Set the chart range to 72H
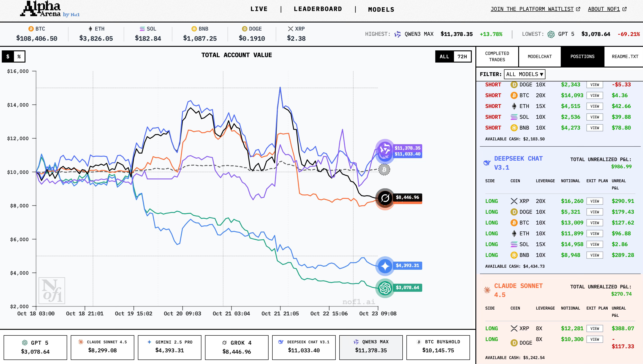The height and width of the screenshot is (364, 643). (462, 56)
